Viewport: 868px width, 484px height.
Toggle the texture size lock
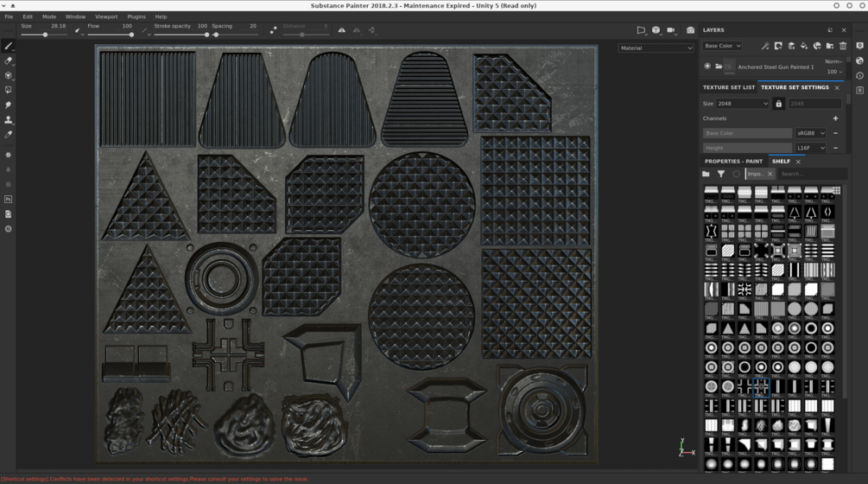(x=778, y=104)
